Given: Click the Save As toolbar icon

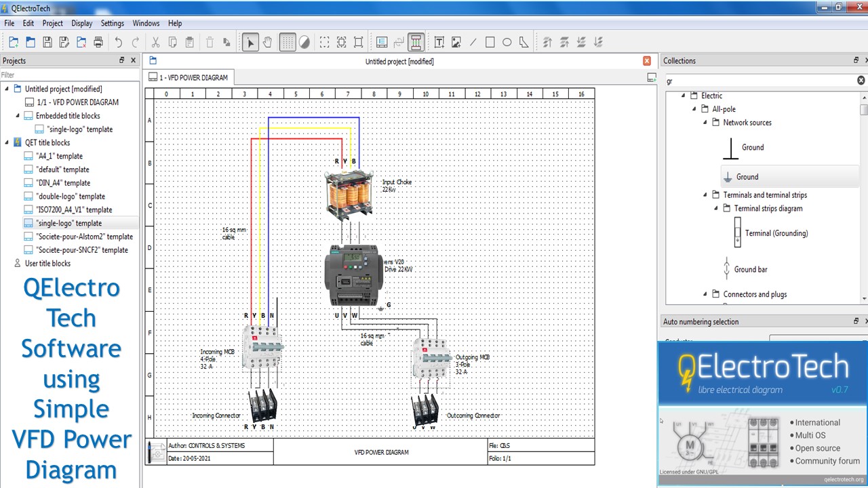Looking at the screenshot, I should coord(64,42).
